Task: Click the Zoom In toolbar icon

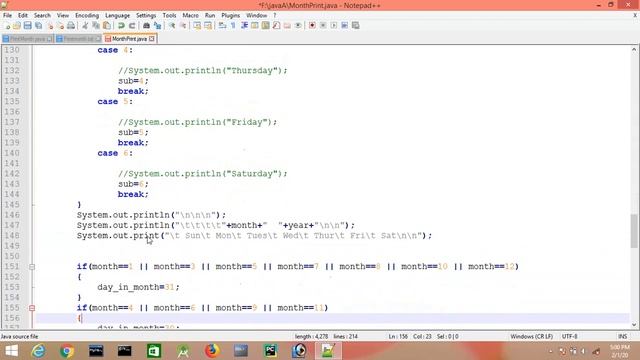Action: pyautogui.click(x=172, y=26)
